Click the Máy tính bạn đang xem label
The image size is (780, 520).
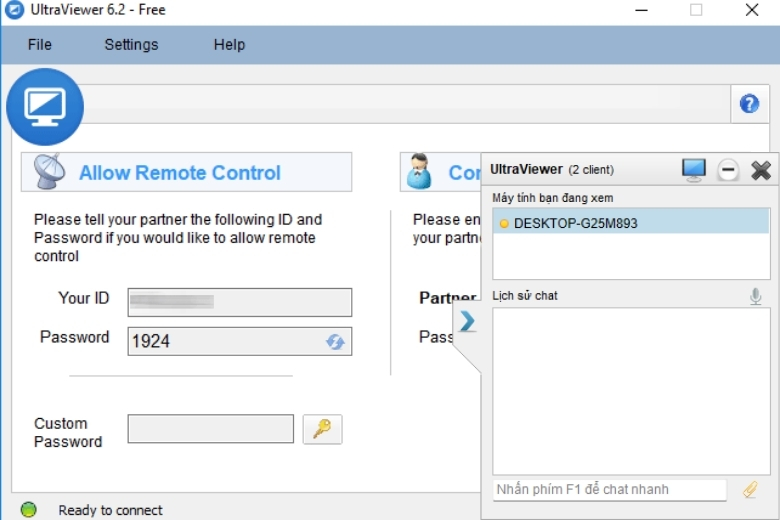point(553,198)
